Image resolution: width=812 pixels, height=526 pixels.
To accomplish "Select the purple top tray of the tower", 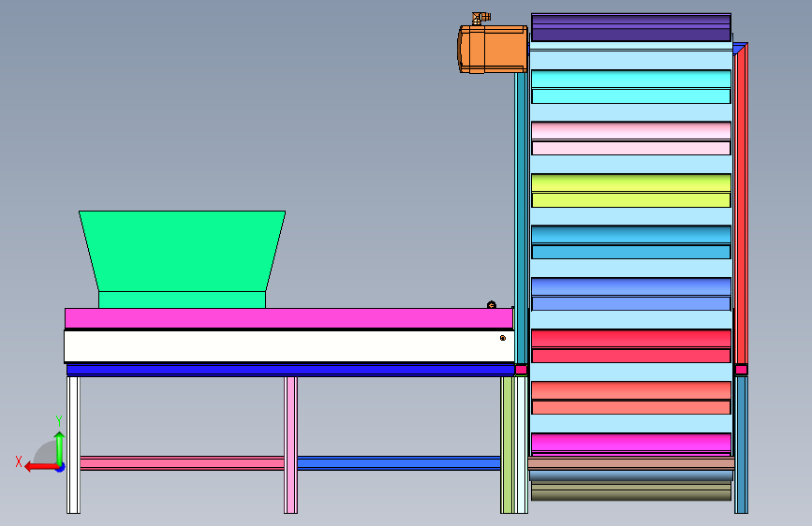I will (630, 27).
